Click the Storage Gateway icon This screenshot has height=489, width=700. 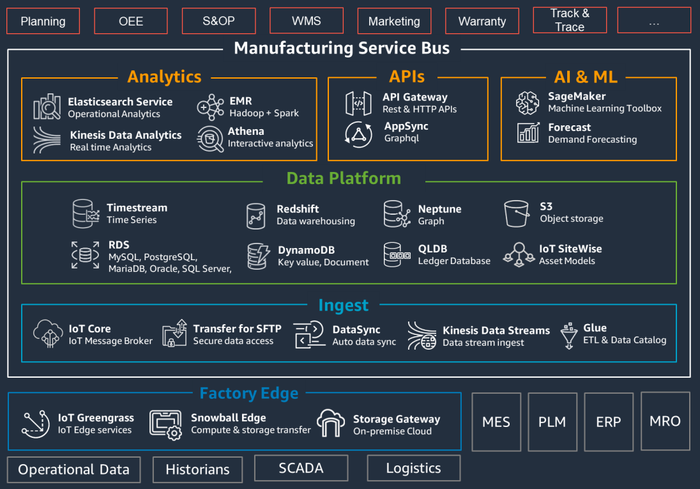pyautogui.click(x=331, y=423)
